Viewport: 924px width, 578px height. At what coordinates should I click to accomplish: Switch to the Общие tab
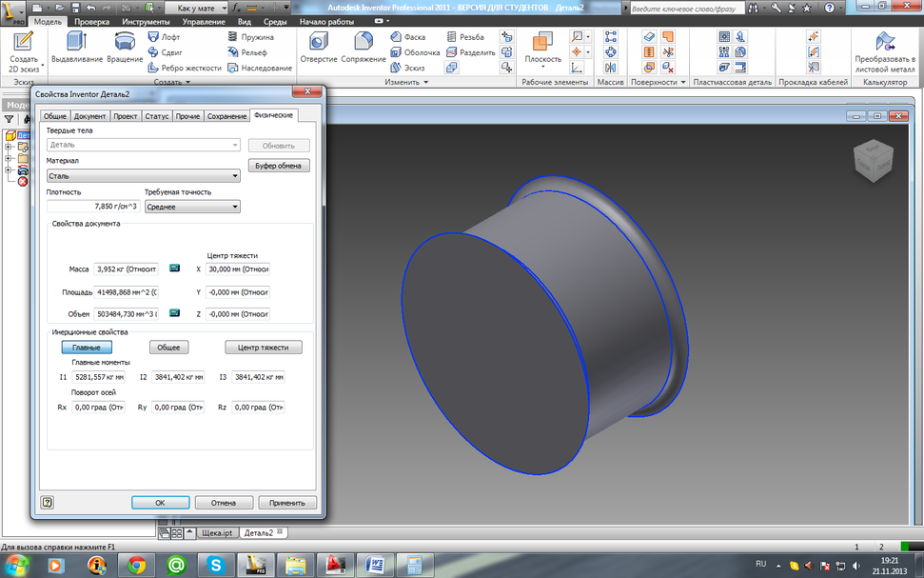tap(55, 116)
